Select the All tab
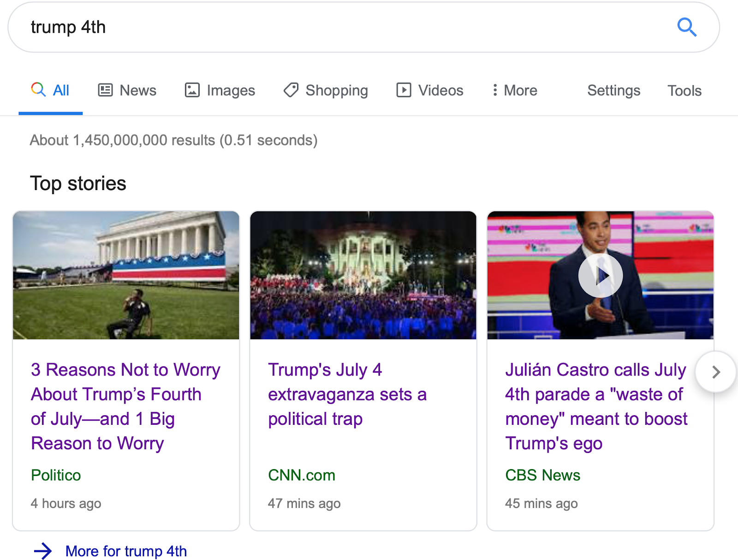Viewport: 738px width, 560px height. [x=51, y=90]
